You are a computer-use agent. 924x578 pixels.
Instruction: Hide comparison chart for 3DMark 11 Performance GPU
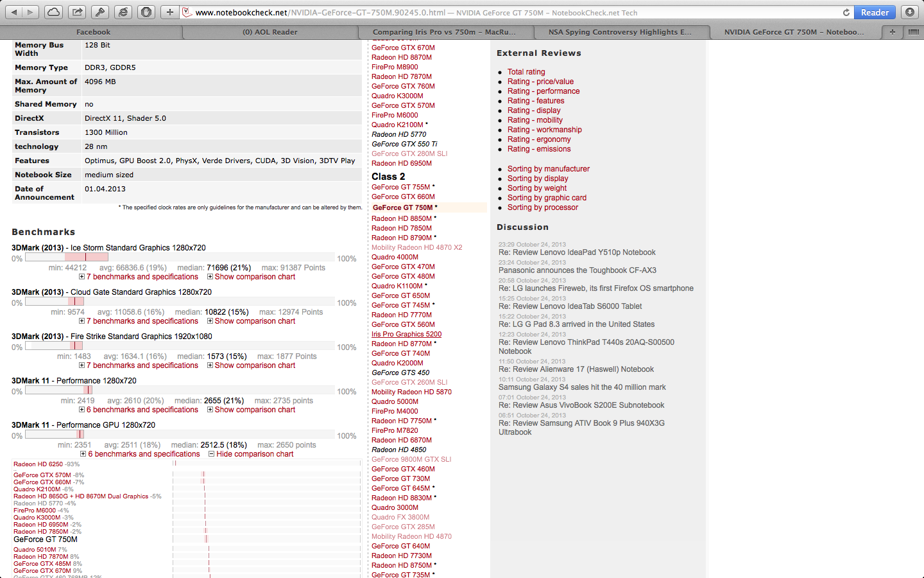tap(251, 454)
